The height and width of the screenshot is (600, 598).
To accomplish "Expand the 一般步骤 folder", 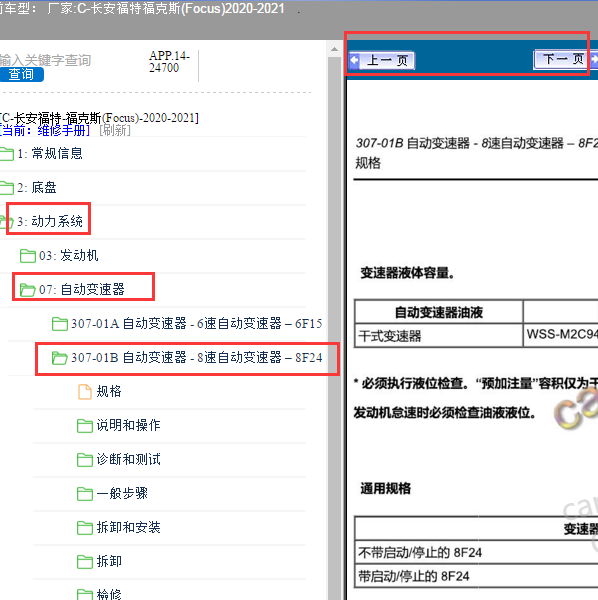I will pos(122,493).
